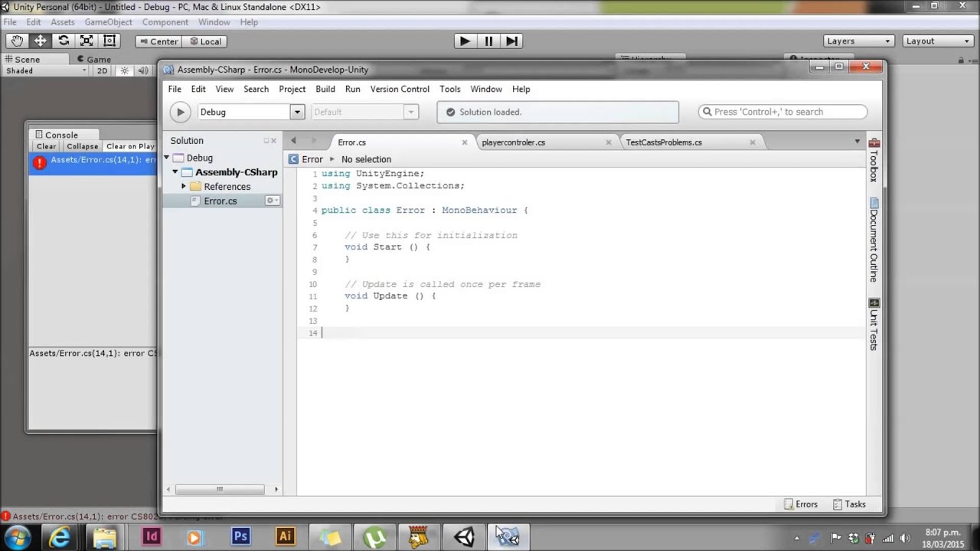Screen dimensions: 980x551
Task: Open Photoshop from the taskbar
Action: (x=240, y=537)
